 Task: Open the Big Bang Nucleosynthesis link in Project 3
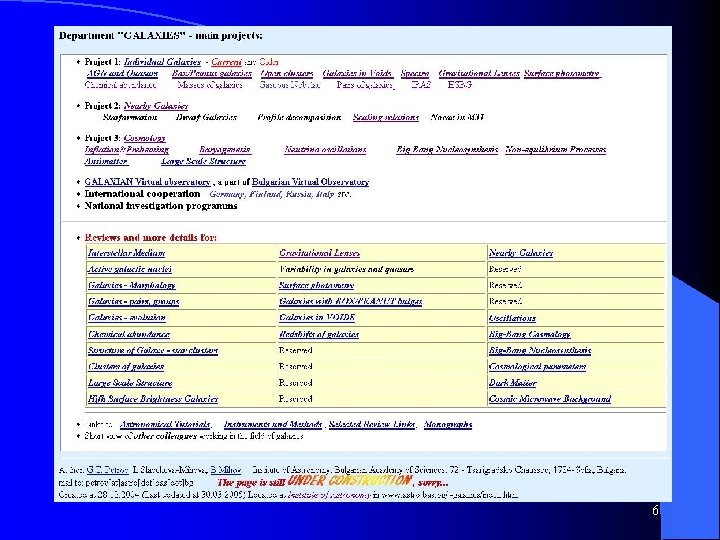(x=447, y=150)
